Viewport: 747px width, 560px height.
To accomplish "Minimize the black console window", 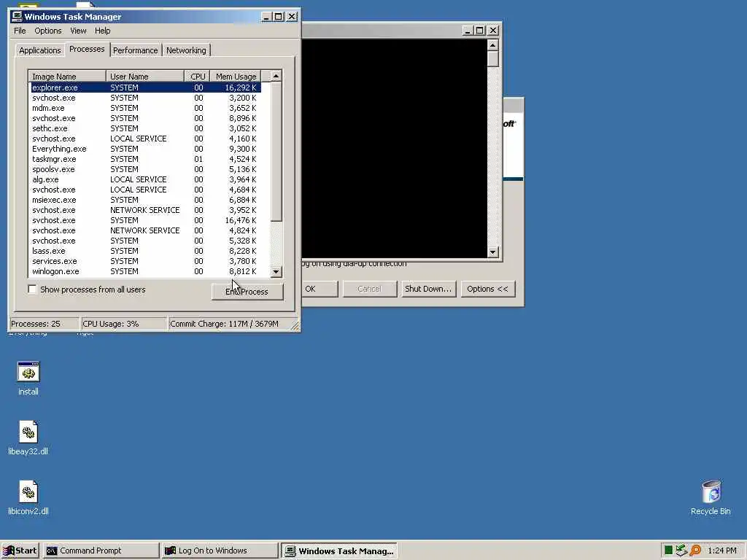I will coord(468,31).
